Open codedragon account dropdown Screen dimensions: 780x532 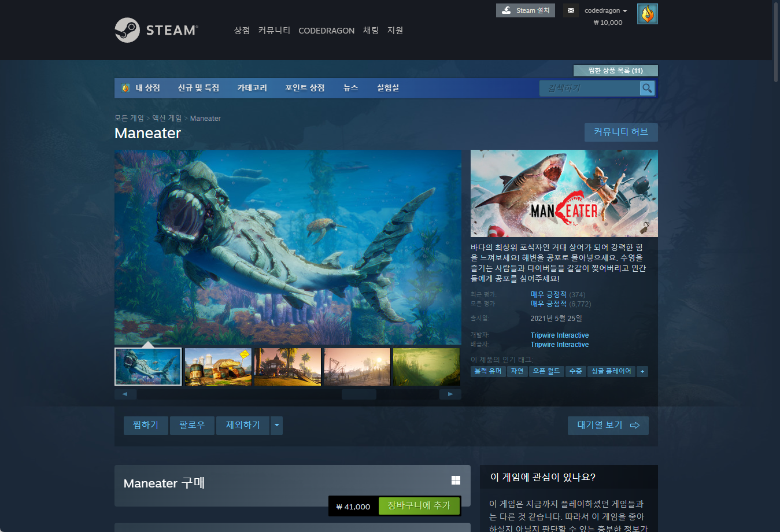coord(605,10)
